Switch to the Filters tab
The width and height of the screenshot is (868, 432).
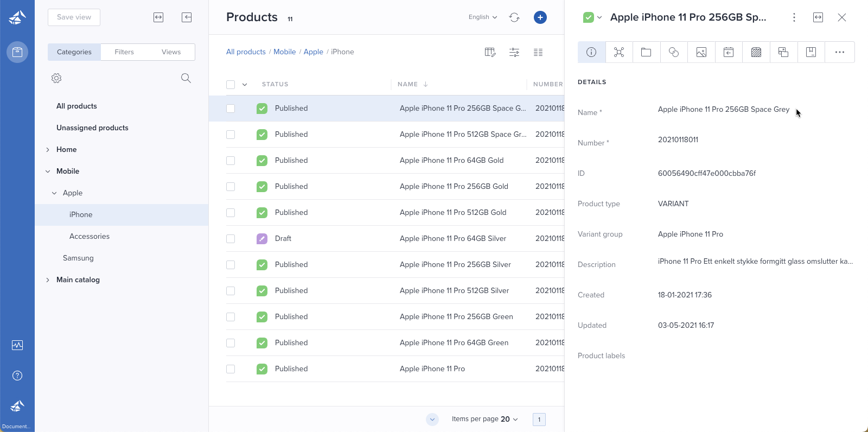(x=124, y=52)
